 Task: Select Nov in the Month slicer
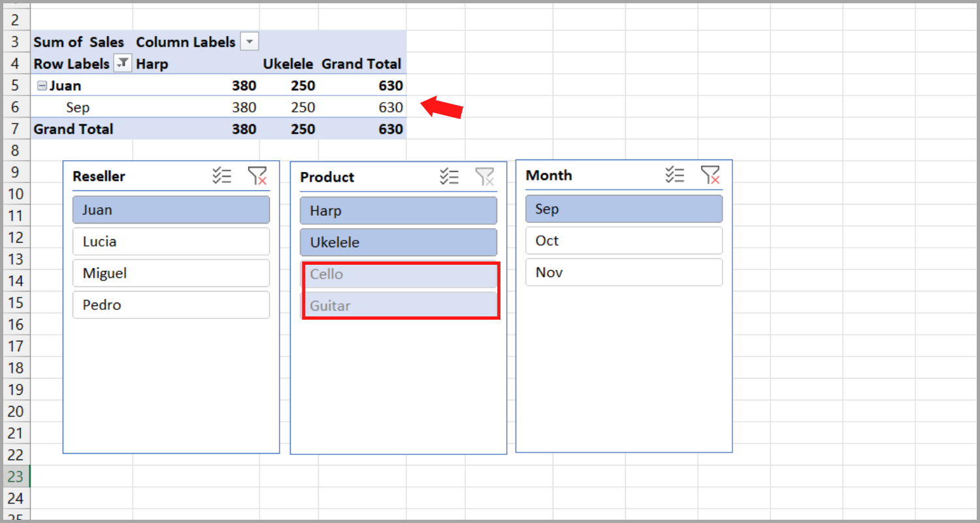tap(623, 272)
